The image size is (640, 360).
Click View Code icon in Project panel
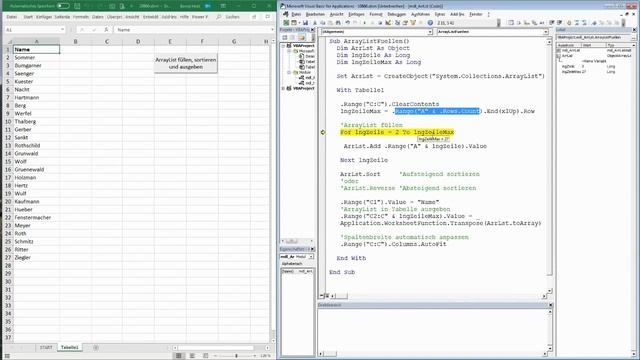click(x=285, y=38)
